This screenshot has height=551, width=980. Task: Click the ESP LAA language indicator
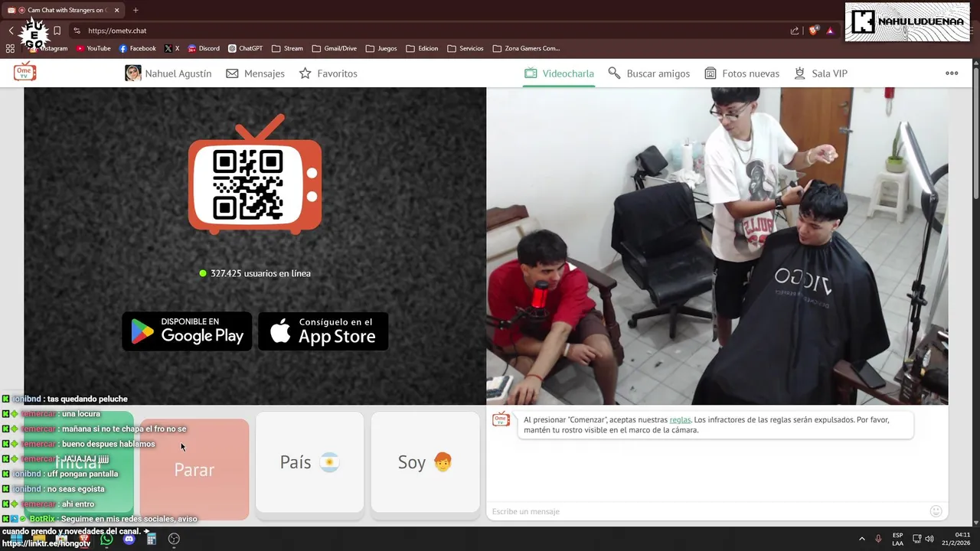tap(897, 539)
